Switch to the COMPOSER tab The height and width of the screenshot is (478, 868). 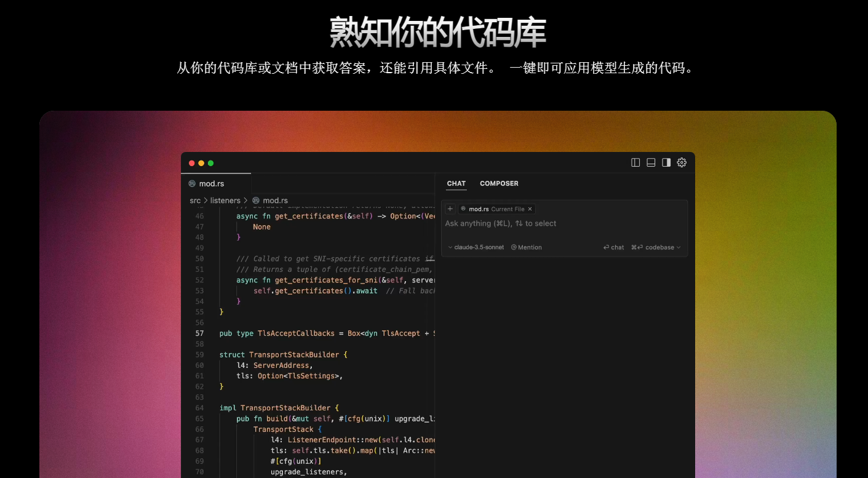499,183
